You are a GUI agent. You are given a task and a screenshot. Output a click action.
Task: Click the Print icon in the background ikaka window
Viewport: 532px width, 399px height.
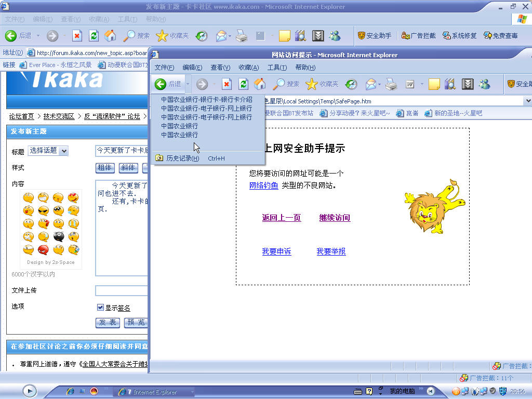242,36
